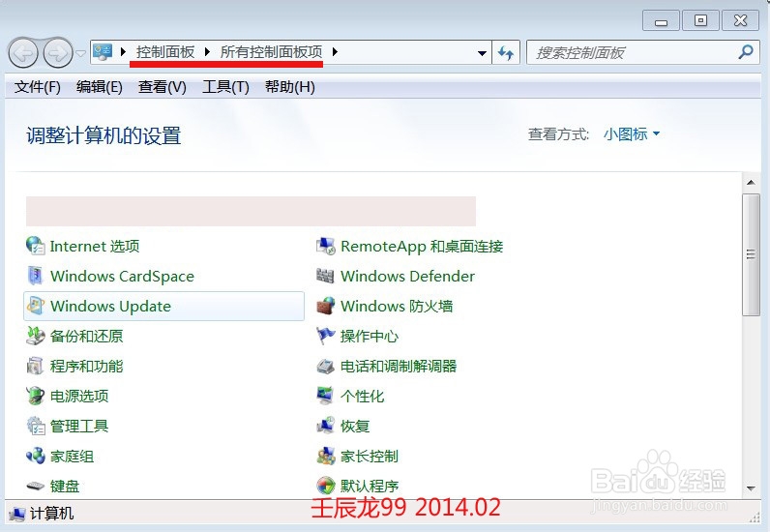Click the vertical scrollbar thumb
This screenshot has height=532, width=770.
pyautogui.click(x=751, y=254)
